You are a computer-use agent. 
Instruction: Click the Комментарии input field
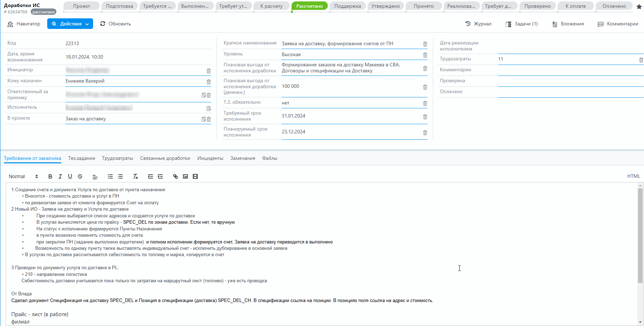[570, 70]
